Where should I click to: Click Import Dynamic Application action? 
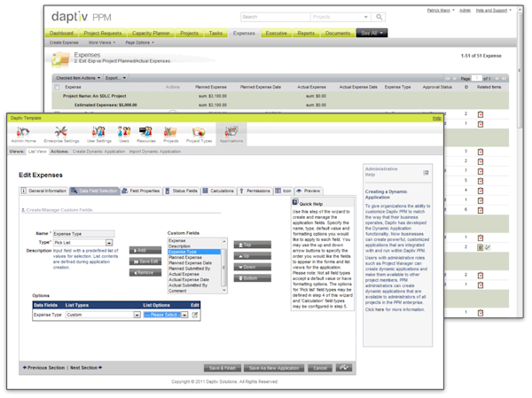(154, 152)
